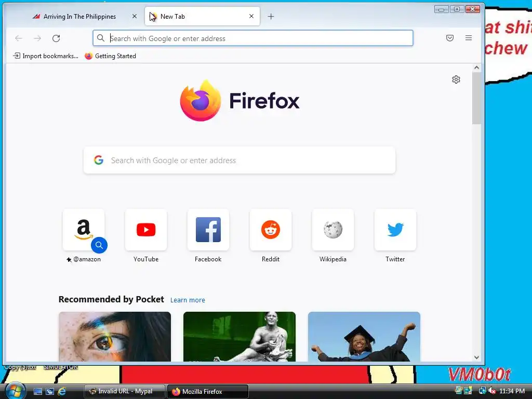Click the Recommended by Pocket heading
This screenshot has width=532, height=399.
[x=111, y=299]
